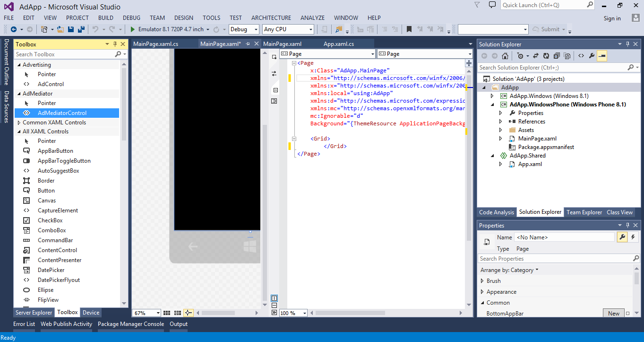
Task: Switch to the App.xaml.cs tab
Action: coord(339,44)
